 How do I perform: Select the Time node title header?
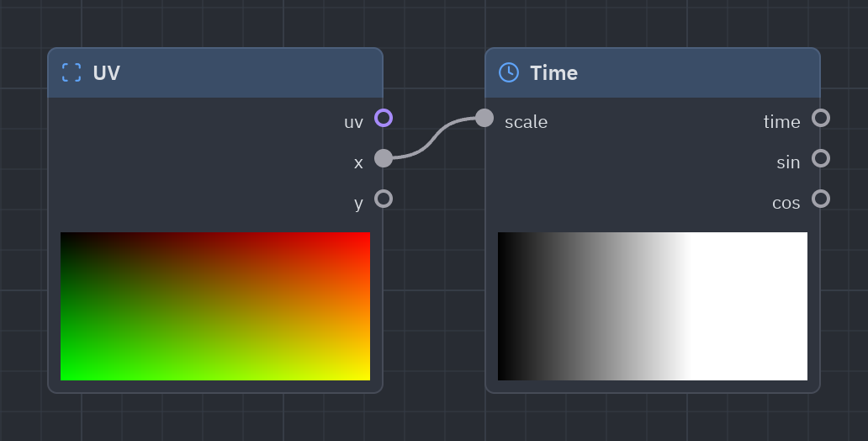click(653, 73)
